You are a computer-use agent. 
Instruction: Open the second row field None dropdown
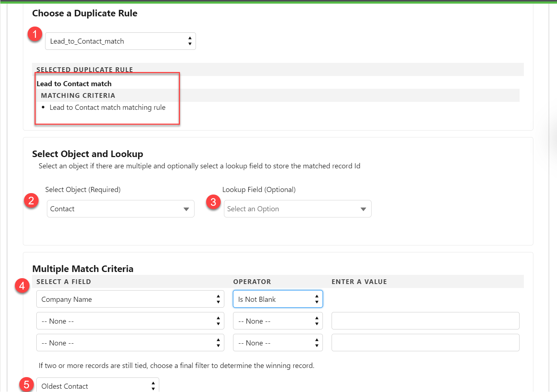click(x=130, y=321)
